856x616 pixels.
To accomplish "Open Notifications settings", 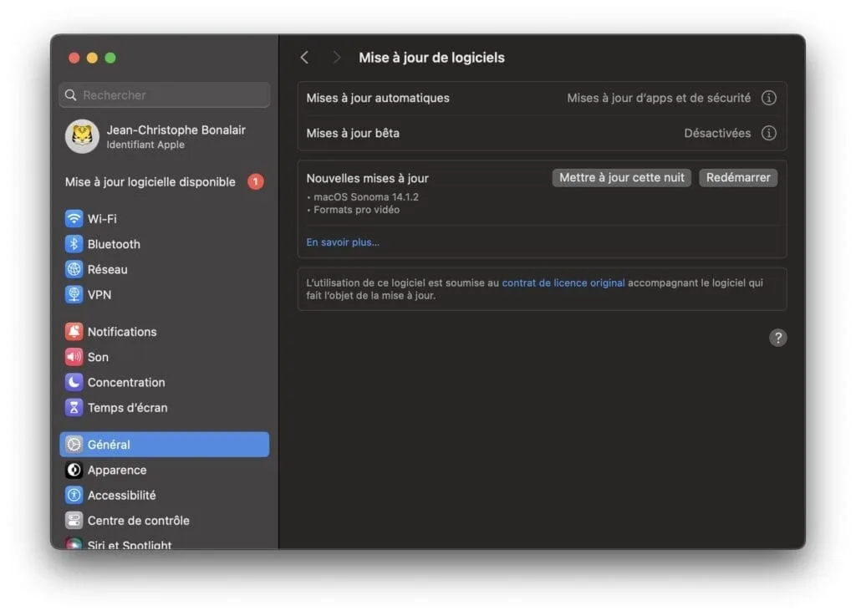I will click(x=74, y=331).
